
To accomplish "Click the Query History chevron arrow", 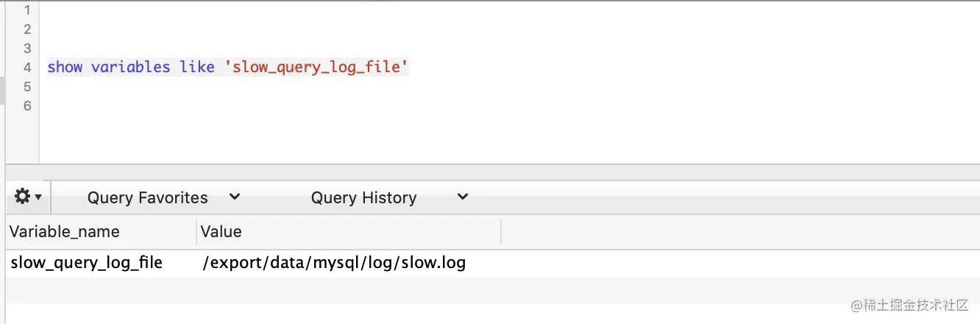I will [463, 197].
